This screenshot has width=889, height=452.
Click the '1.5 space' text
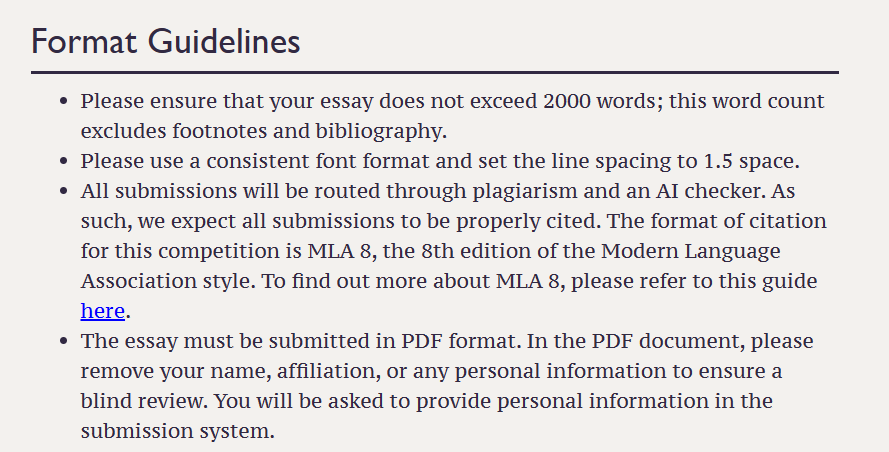(x=751, y=161)
